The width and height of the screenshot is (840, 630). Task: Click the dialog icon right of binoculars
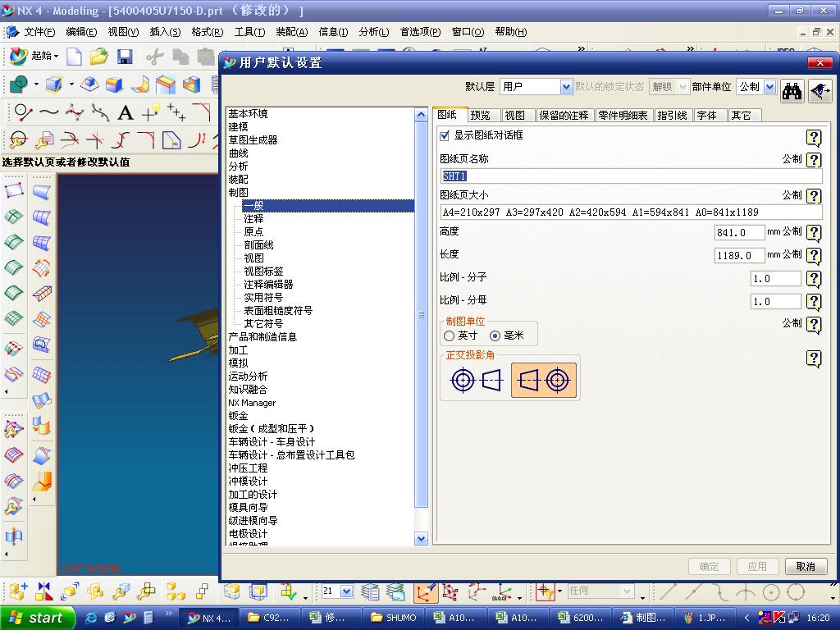point(820,92)
